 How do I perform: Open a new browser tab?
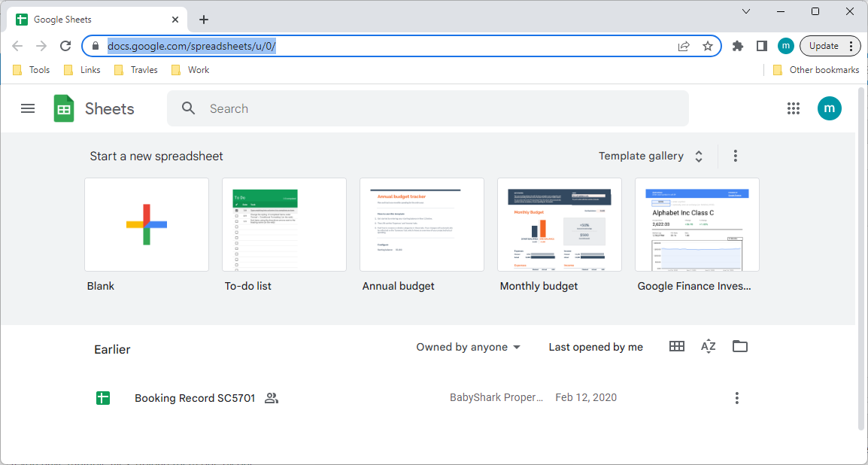click(204, 20)
